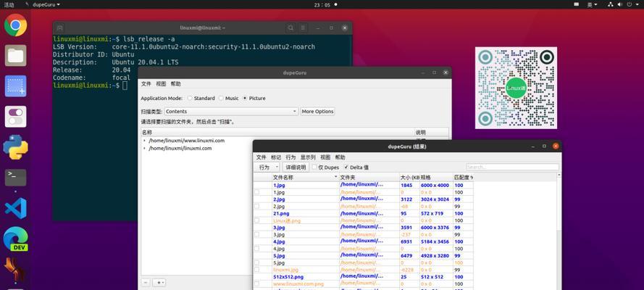This screenshot has height=290, width=644.
Task: Open the 扫描类型 Contents combo box
Action: 231,112
